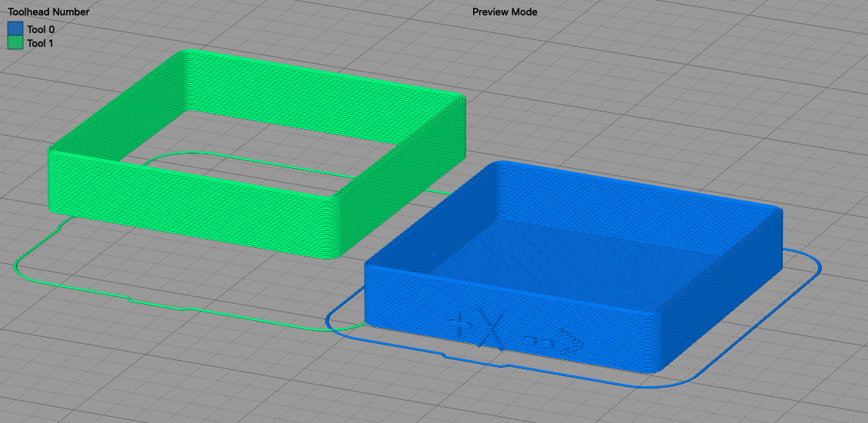The width and height of the screenshot is (868, 423).
Task: Click the green Tool 1 color swatch
Action: (15, 42)
